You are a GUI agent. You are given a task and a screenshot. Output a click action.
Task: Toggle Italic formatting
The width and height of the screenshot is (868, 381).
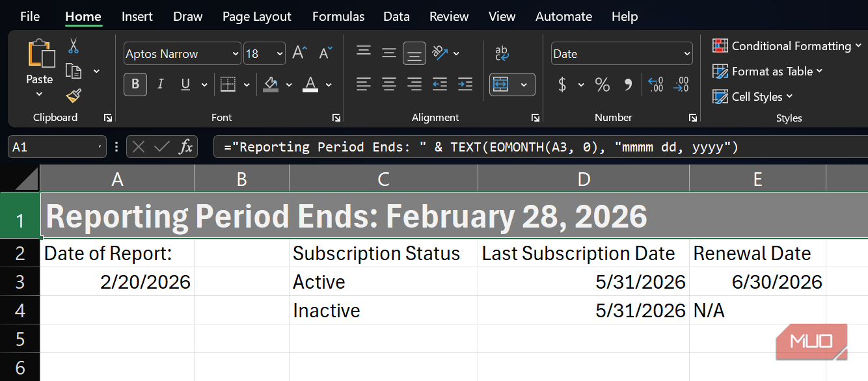coord(160,84)
